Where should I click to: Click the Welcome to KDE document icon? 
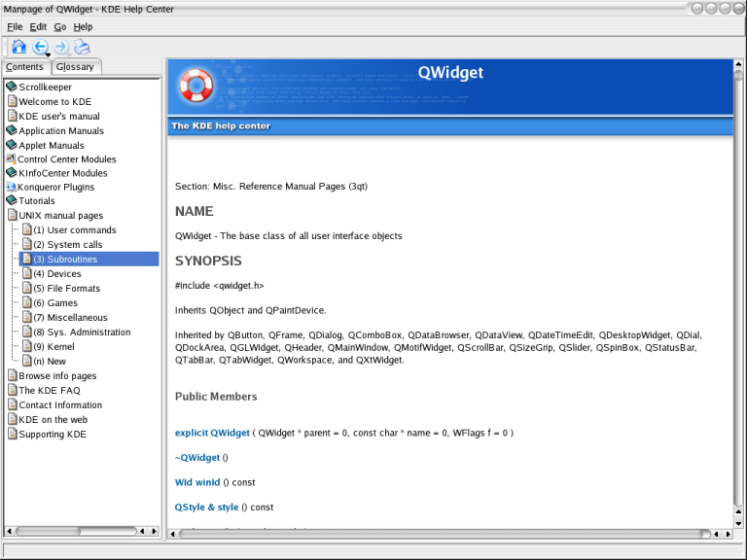click(x=13, y=101)
